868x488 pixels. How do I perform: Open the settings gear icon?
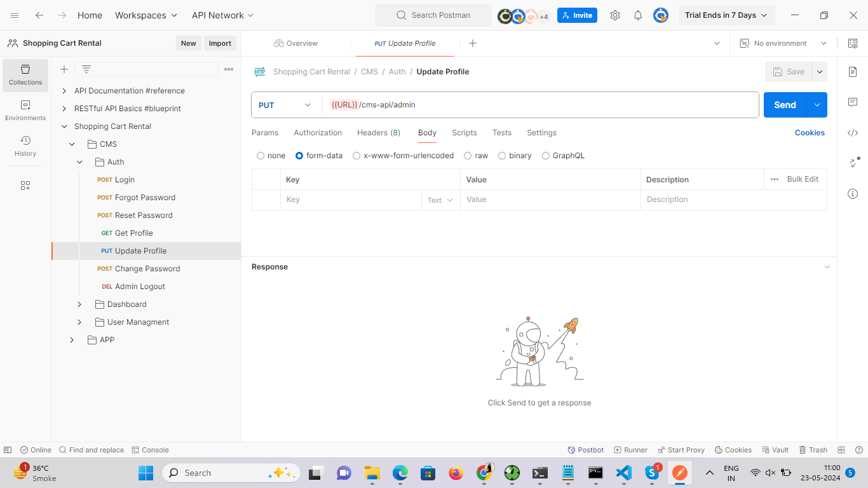click(615, 15)
